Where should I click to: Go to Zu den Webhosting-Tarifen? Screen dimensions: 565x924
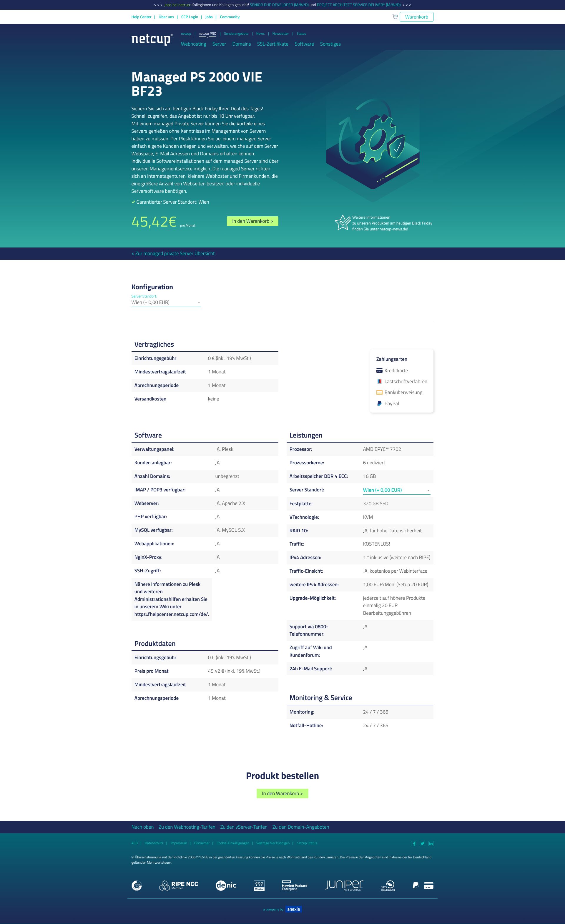[187, 827]
